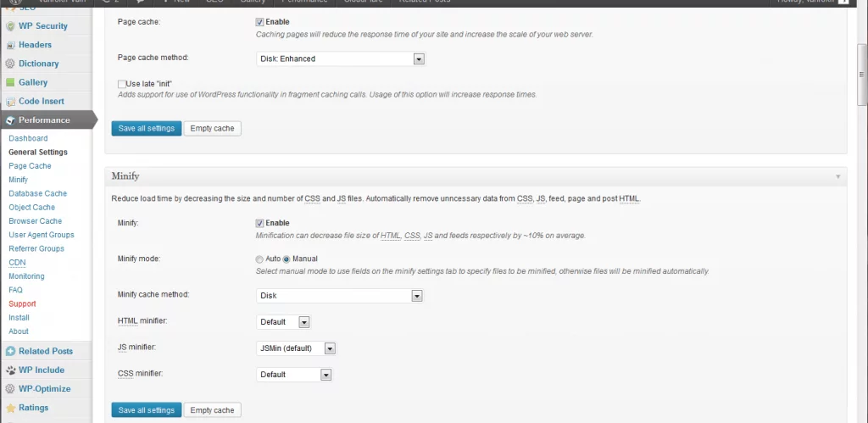Open Page cache method dropdown
Screen dimensions: 868x423
pos(341,58)
